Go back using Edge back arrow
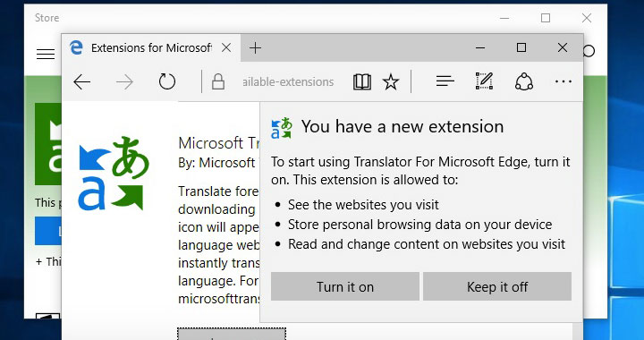 point(81,82)
